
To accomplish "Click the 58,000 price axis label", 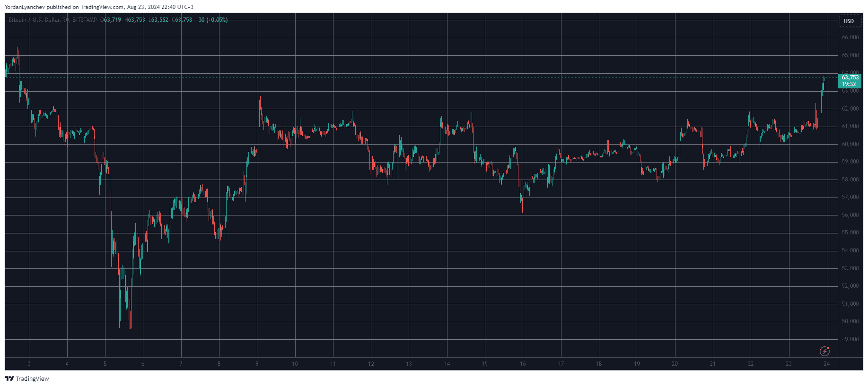I will point(850,180).
